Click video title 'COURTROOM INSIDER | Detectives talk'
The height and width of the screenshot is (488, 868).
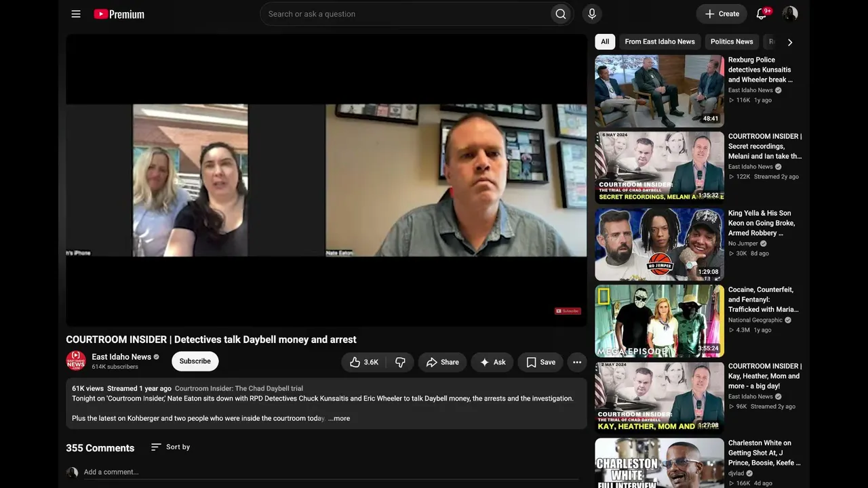coord(211,340)
